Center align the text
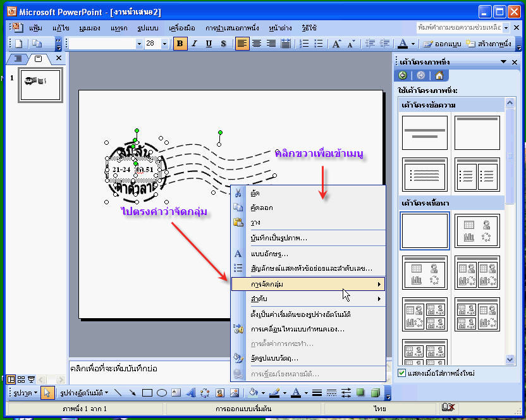This screenshot has height=420, width=526. coord(257,44)
